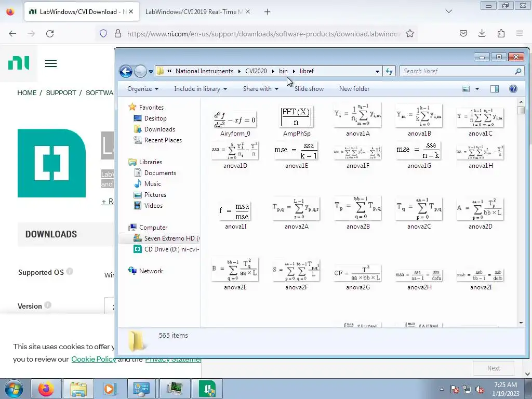Open the Share with dropdown
The image size is (532, 399).
tap(261, 89)
